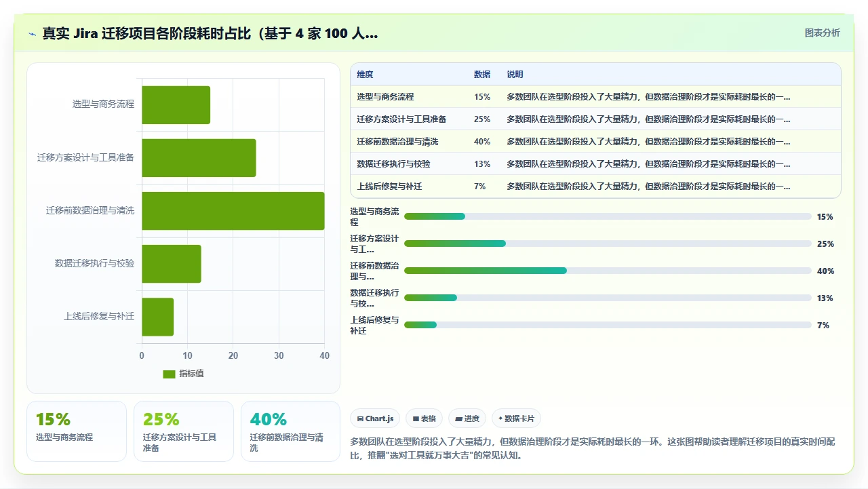Image resolution: width=868 pixels, height=489 pixels.
Task: Click the 数据卡片 tag chip
Action: (517, 418)
